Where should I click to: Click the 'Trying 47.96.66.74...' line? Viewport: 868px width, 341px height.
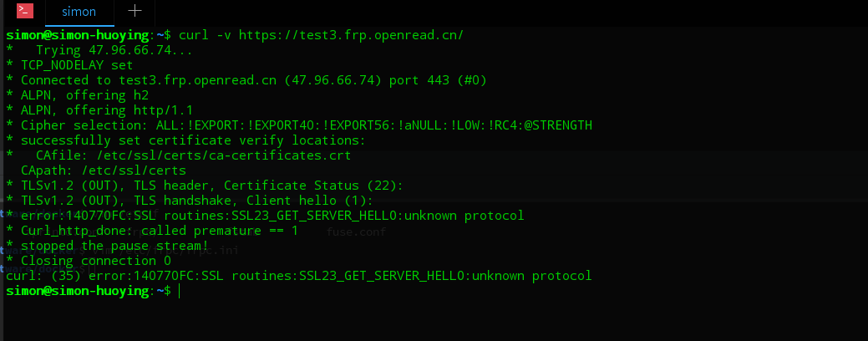click(99, 50)
